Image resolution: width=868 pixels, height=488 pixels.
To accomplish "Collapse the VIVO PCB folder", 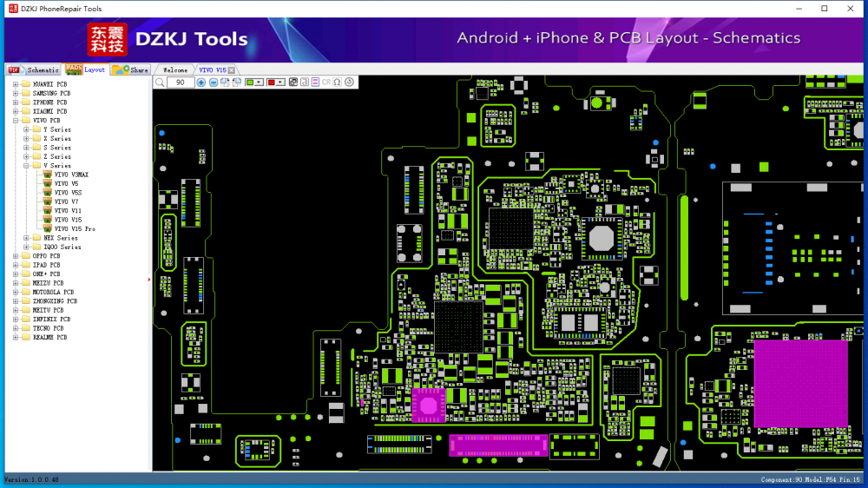I will click(x=16, y=120).
